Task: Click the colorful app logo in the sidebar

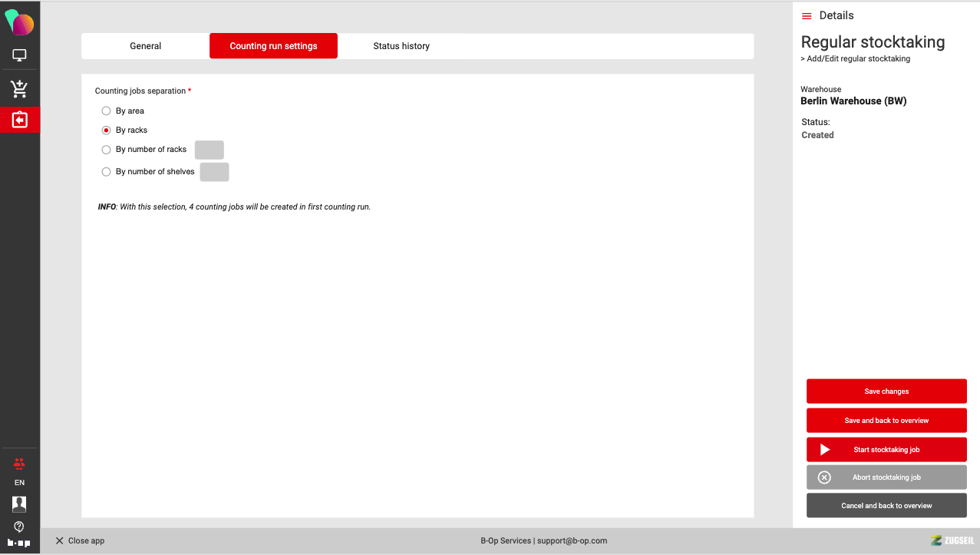Action: pyautogui.click(x=19, y=23)
